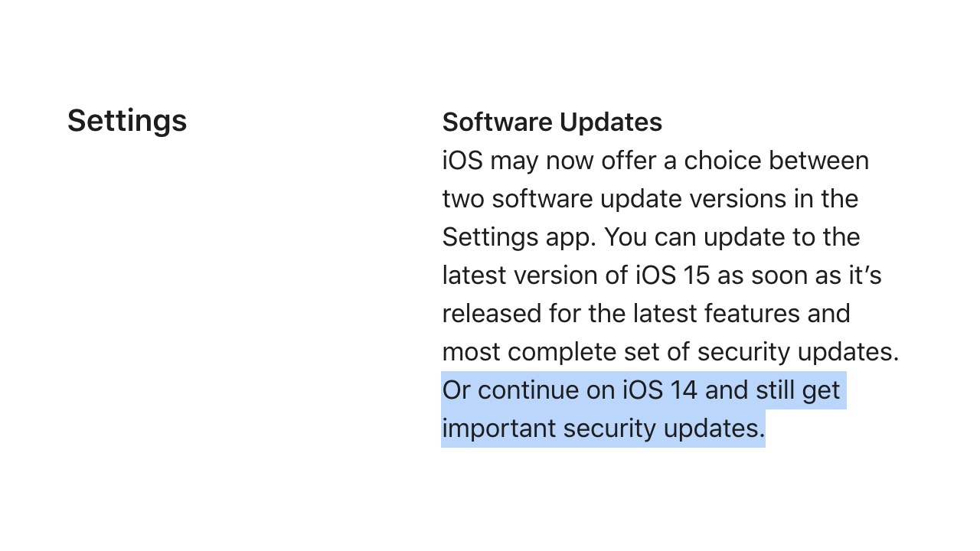980x551 pixels.
Task: Click the phrase 'Settings app' in the paragraph
Action: click(x=518, y=237)
